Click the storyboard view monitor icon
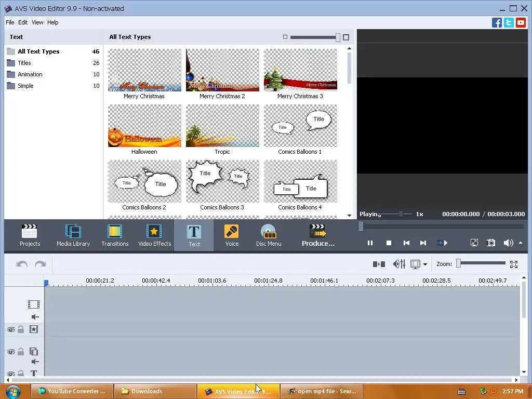The image size is (532, 399). [415, 264]
